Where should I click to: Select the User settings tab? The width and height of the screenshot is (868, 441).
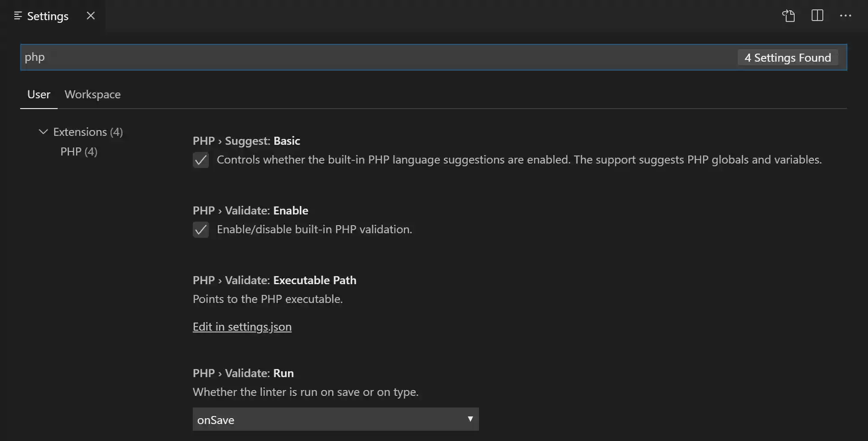(x=38, y=94)
